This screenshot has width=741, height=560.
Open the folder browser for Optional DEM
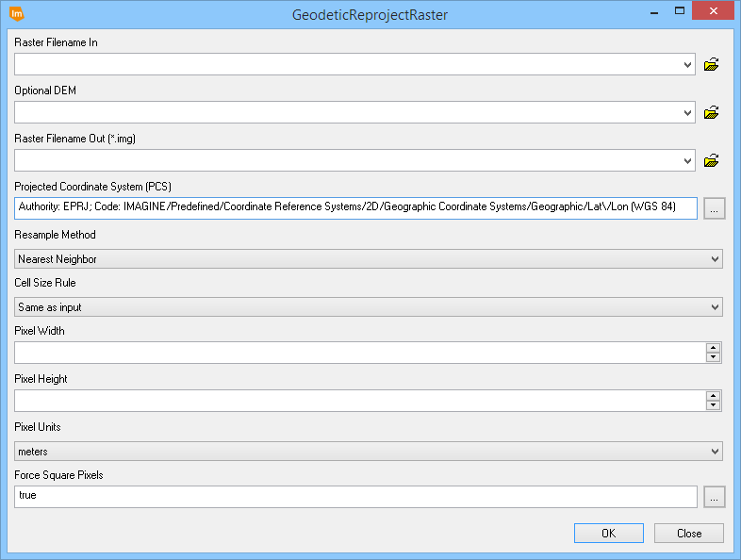click(x=712, y=113)
